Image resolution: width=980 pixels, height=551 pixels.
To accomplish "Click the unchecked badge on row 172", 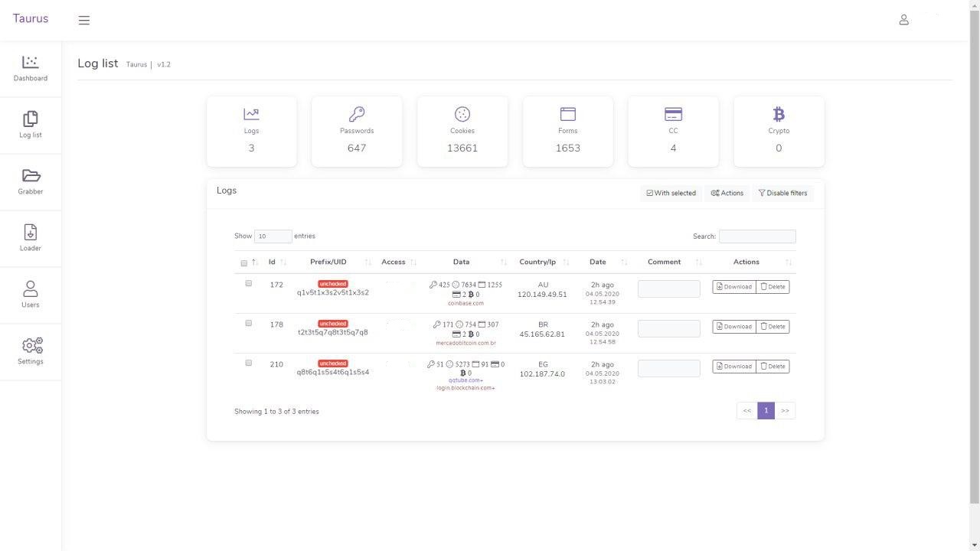I will (x=333, y=284).
